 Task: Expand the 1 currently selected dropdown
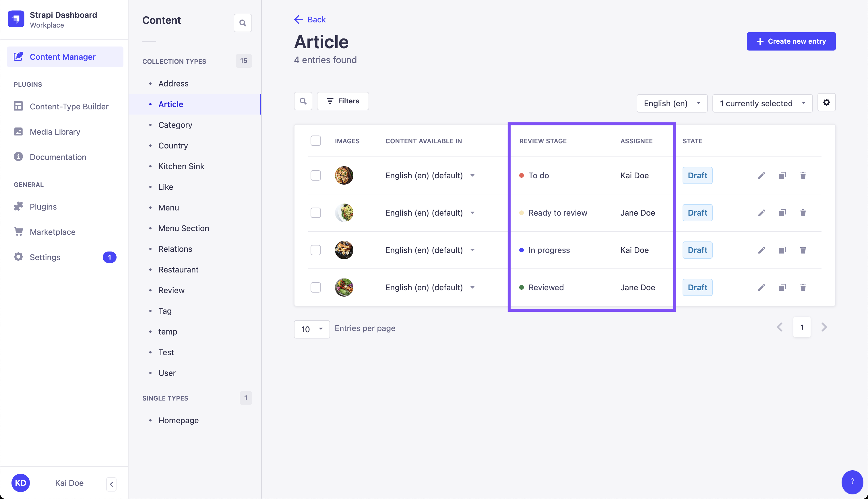[762, 103]
